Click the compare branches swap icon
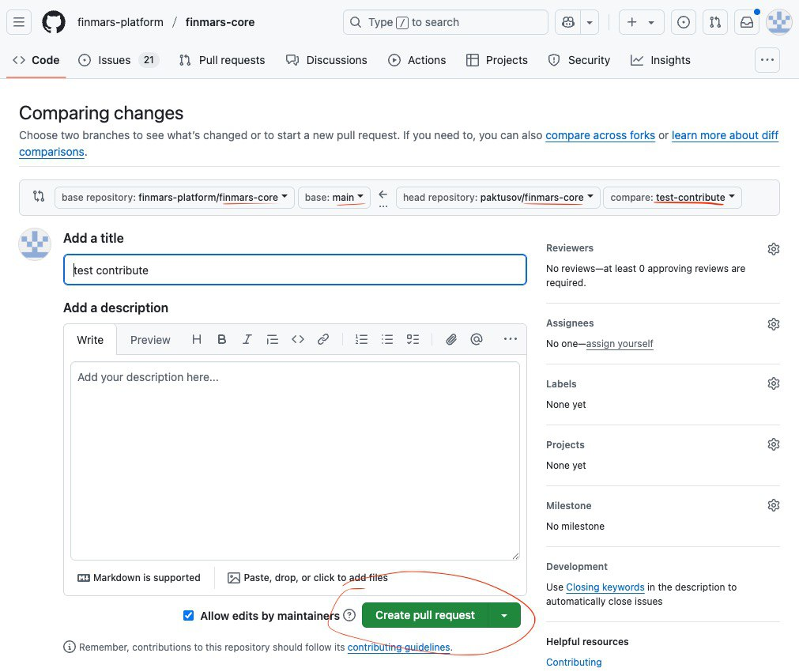 pos(39,196)
